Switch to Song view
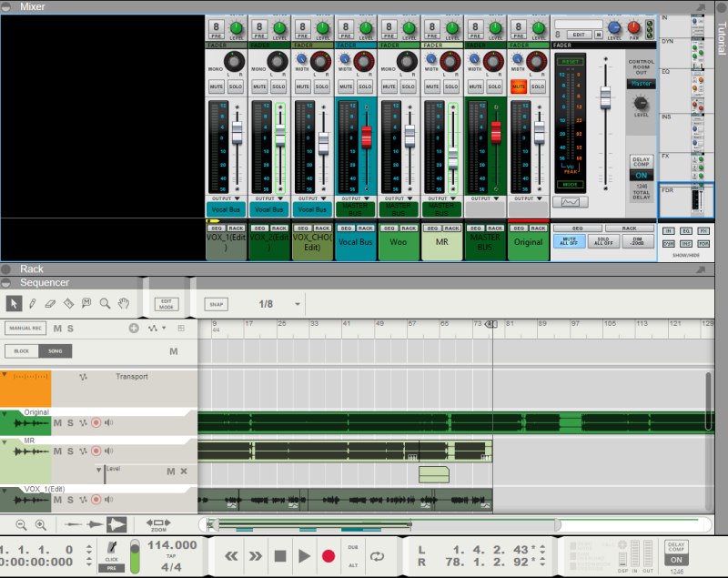 pos(56,351)
